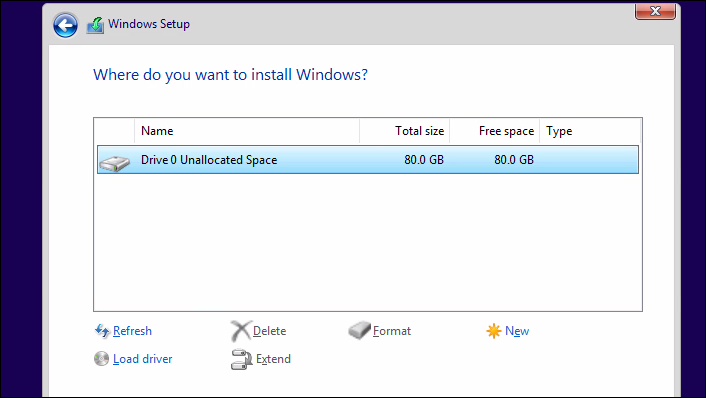The image size is (706, 398).
Task: Click the Format text label
Action: (x=392, y=331)
